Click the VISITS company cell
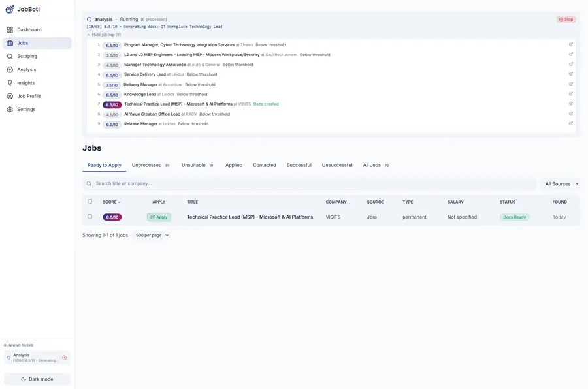 coord(333,217)
